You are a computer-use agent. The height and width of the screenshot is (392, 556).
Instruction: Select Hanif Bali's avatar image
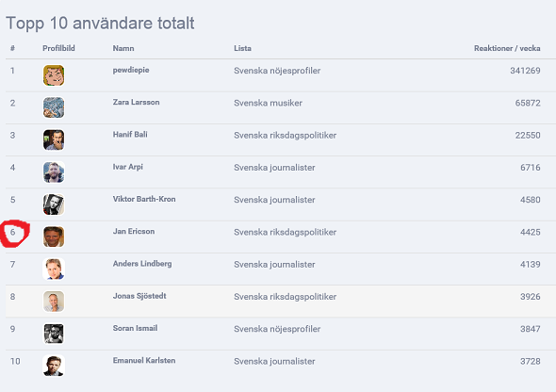point(54,139)
